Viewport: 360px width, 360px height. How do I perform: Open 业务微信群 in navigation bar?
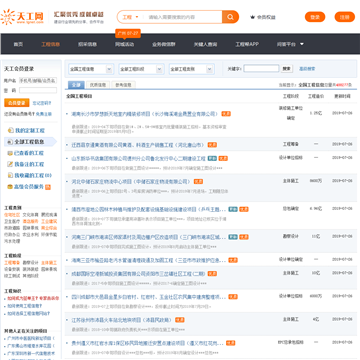pyautogui.click(x=164, y=44)
